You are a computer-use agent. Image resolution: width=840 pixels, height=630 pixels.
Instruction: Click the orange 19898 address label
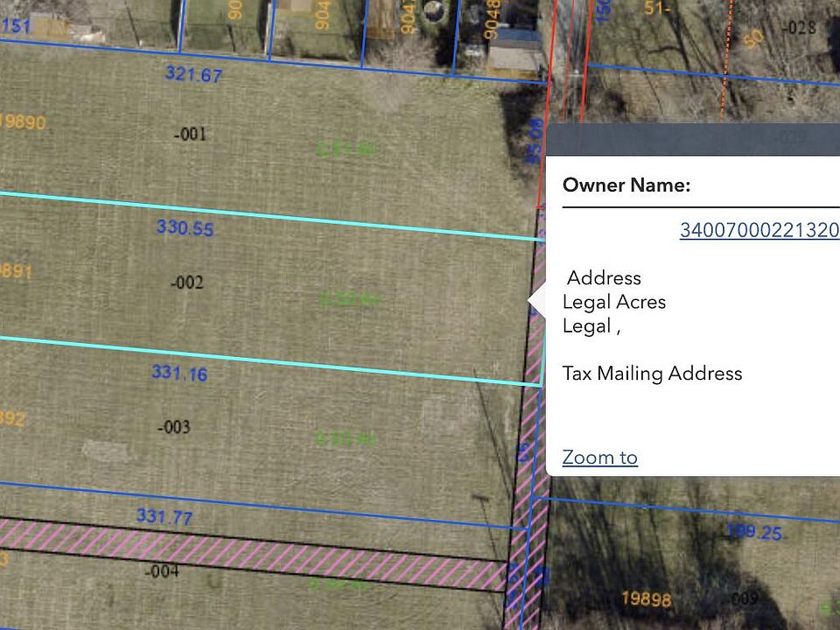tap(647, 598)
